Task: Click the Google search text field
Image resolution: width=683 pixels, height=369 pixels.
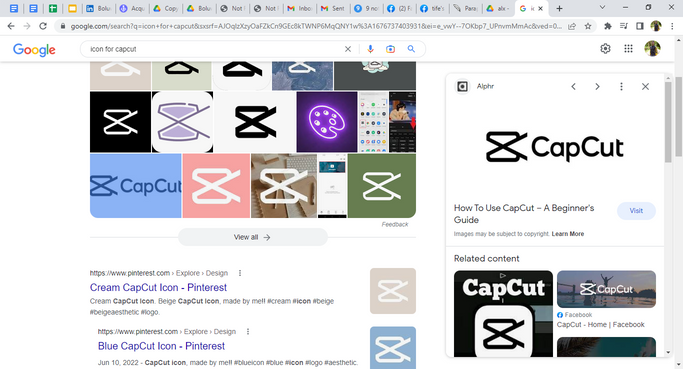Action: click(x=216, y=49)
